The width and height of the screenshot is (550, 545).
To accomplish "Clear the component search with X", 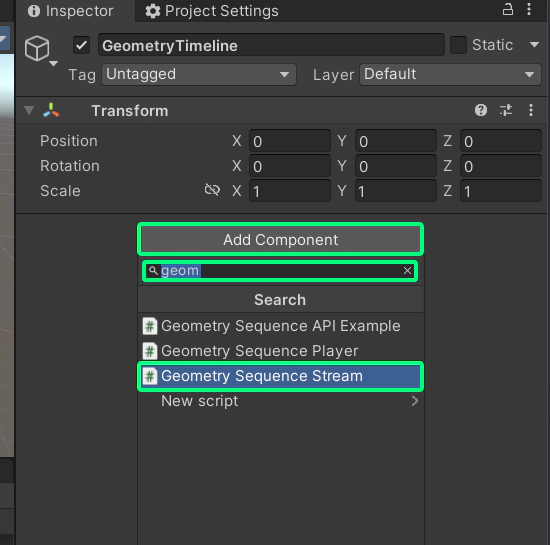I will coord(407,271).
